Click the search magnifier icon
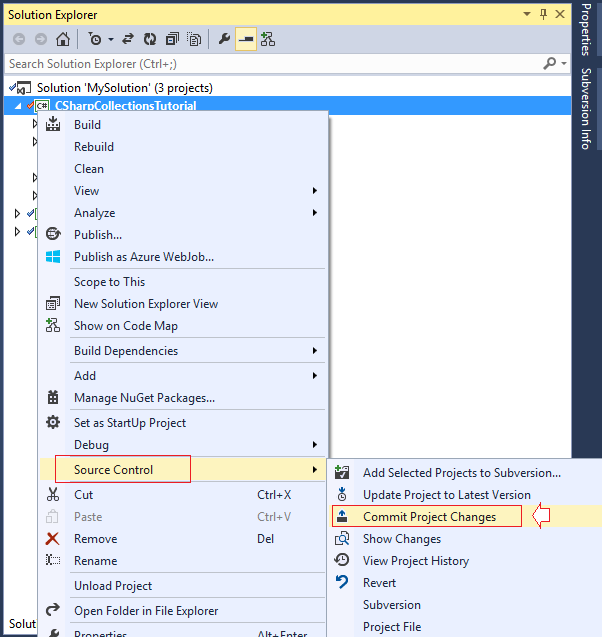 550,63
